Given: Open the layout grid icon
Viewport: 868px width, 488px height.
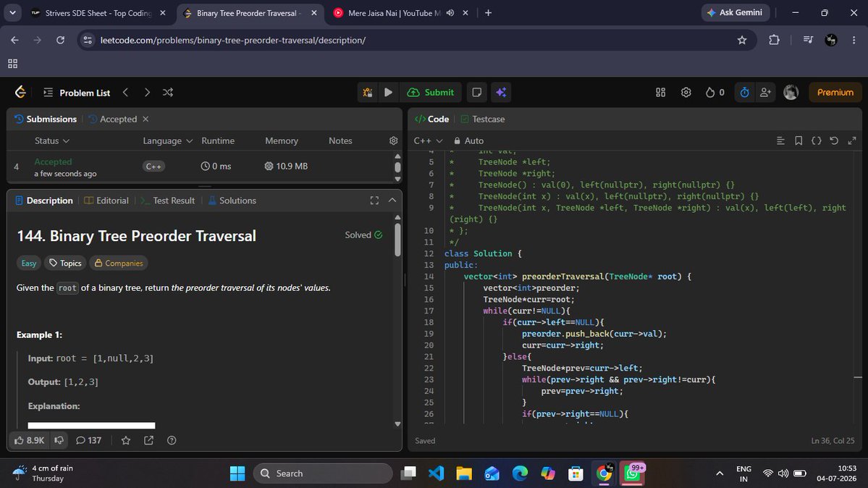Looking at the screenshot, I should (x=660, y=93).
